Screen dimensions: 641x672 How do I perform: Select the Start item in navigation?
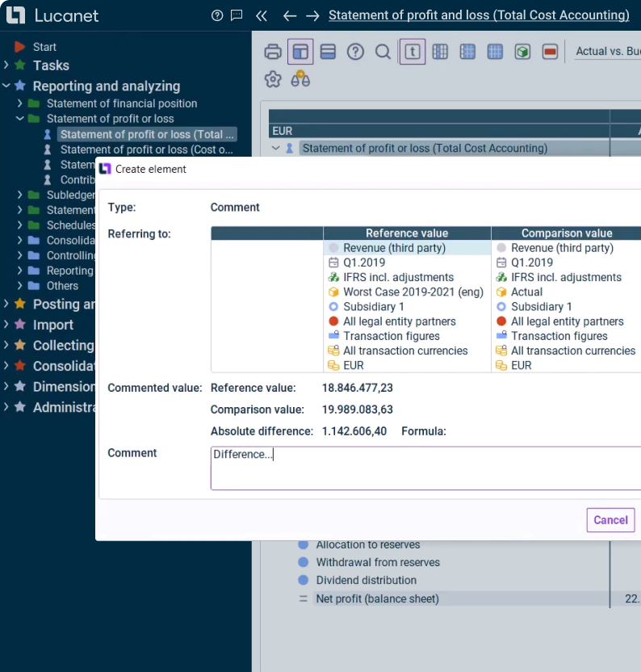tap(44, 47)
